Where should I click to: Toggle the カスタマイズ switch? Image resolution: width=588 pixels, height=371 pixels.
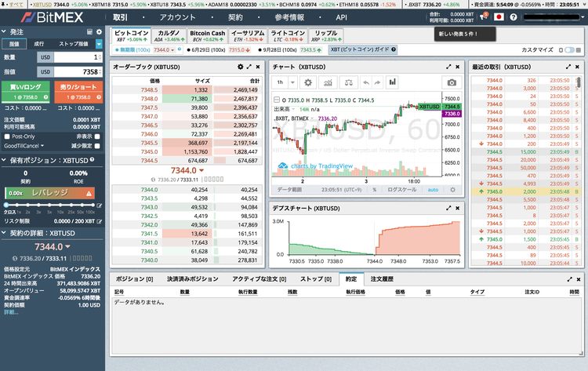click(x=569, y=50)
